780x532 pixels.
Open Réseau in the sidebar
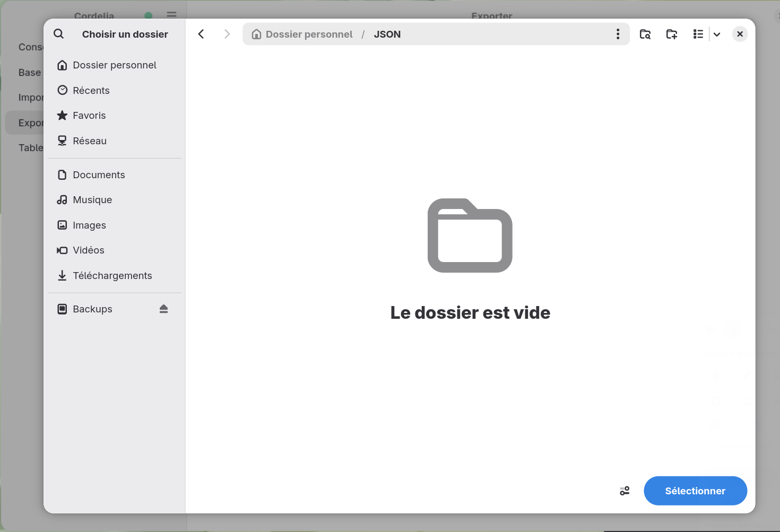(115, 141)
